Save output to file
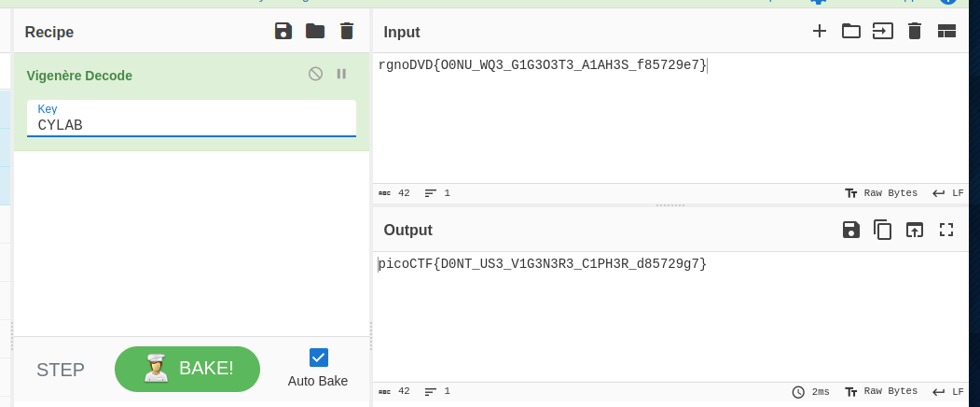The height and width of the screenshot is (407, 980). (850, 230)
